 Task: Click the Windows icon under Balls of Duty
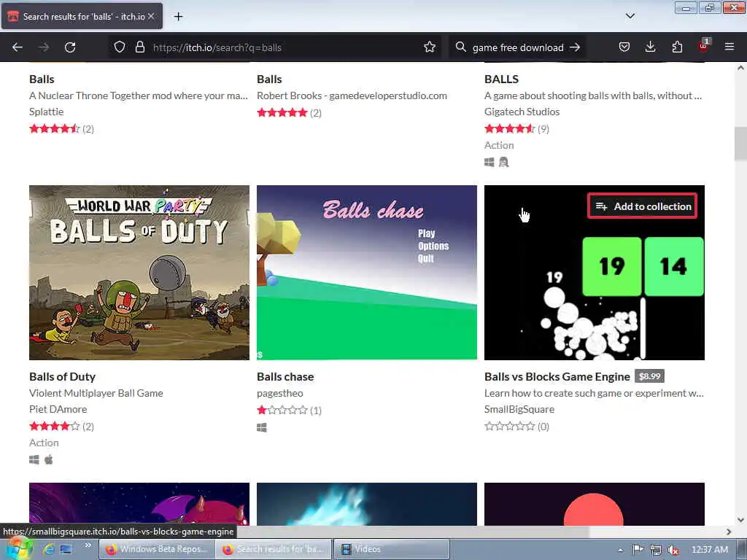[34, 459]
